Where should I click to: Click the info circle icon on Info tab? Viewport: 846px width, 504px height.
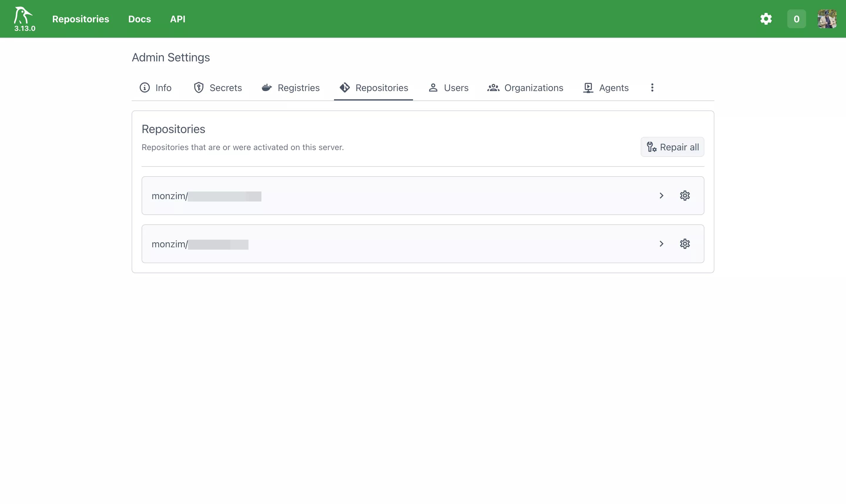145,88
